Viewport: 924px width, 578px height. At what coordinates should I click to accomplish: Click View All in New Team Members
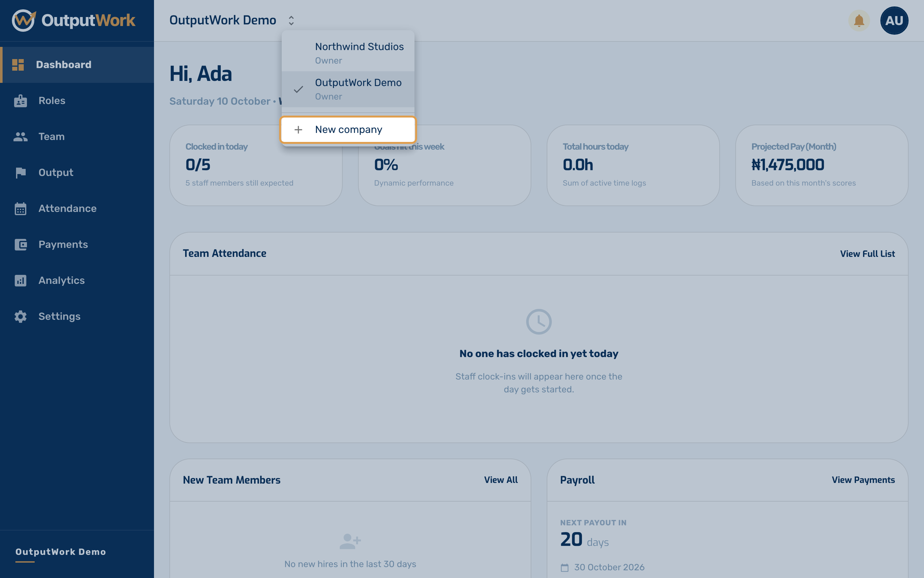coord(501,480)
